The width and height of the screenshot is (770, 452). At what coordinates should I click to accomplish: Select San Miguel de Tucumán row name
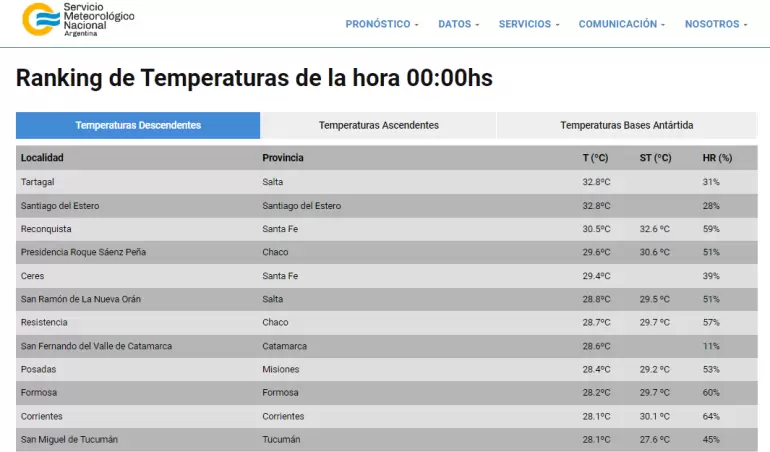69,439
